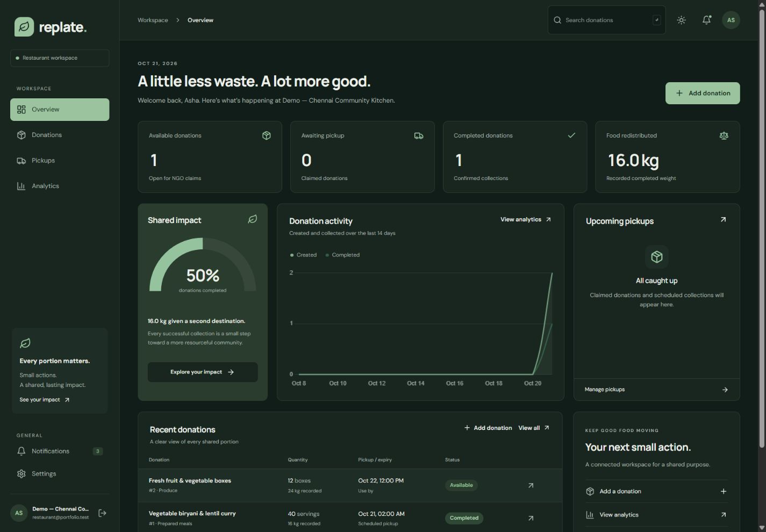
Task: Toggle the light/dark theme sun icon
Action: pyautogui.click(x=682, y=20)
